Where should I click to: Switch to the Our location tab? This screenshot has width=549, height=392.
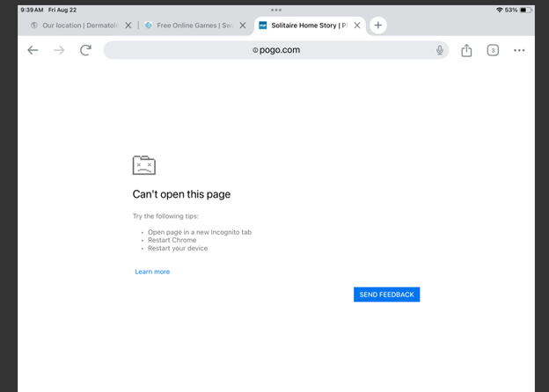(75, 25)
